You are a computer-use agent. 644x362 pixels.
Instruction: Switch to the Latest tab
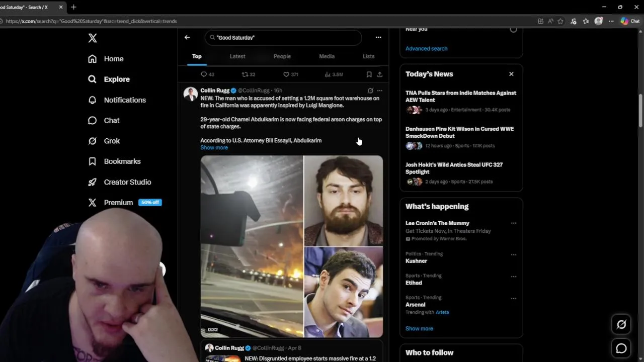pos(237,56)
